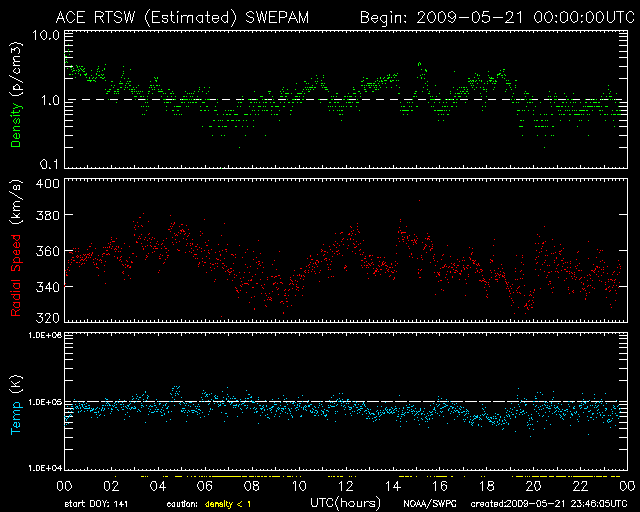Click the yellow 'density < 1' legend text
Screen dimensions: 640x512
228,504
